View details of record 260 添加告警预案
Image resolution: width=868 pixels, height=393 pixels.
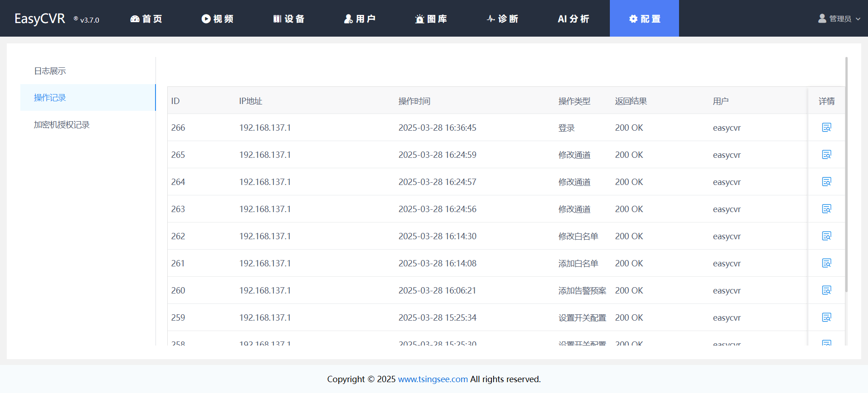pyautogui.click(x=826, y=290)
